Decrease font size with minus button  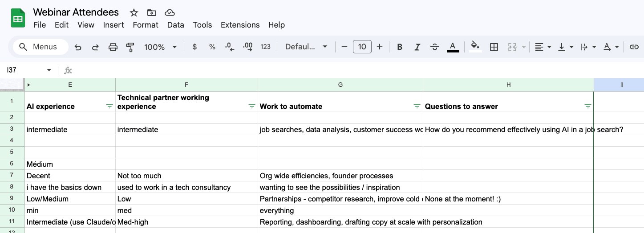click(x=344, y=47)
